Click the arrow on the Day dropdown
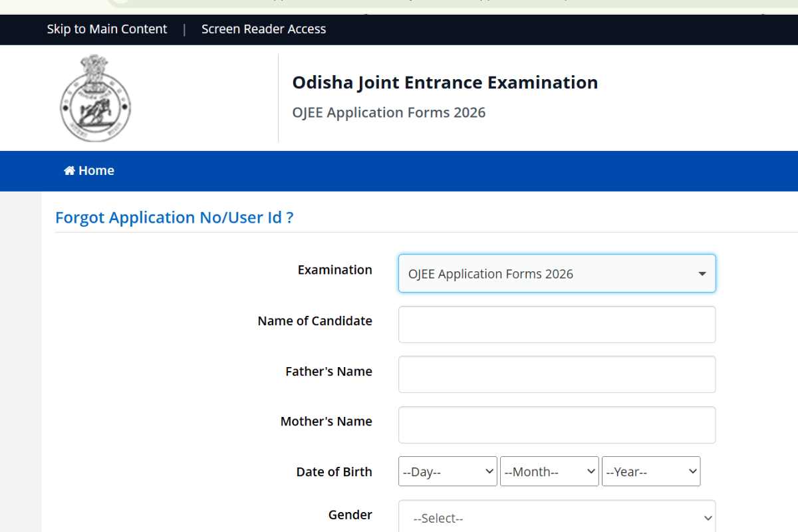The image size is (798, 532). [x=487, y=471]
